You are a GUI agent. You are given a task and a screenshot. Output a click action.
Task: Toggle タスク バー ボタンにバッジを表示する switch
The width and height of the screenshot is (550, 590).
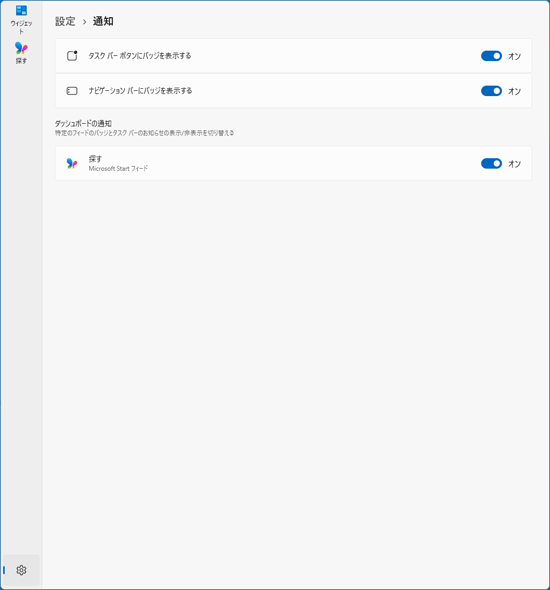491,56
